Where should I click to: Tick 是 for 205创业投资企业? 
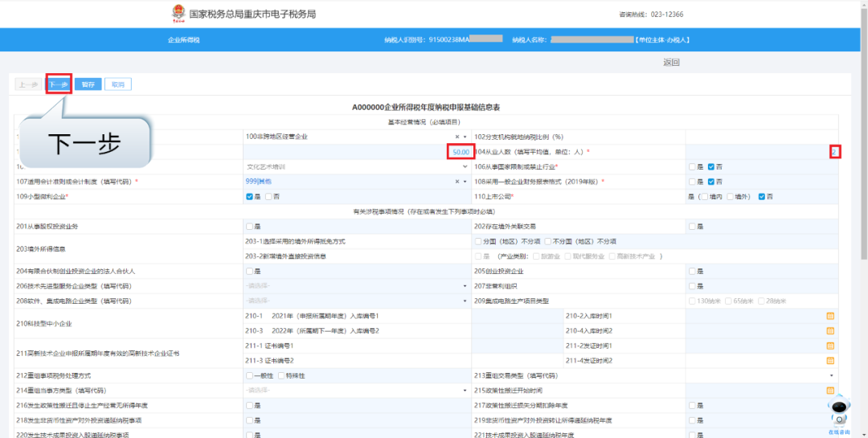click(692, 272)
